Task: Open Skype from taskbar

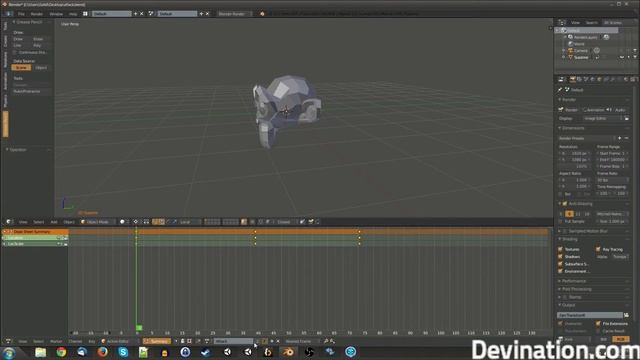Action: (123, 352)
